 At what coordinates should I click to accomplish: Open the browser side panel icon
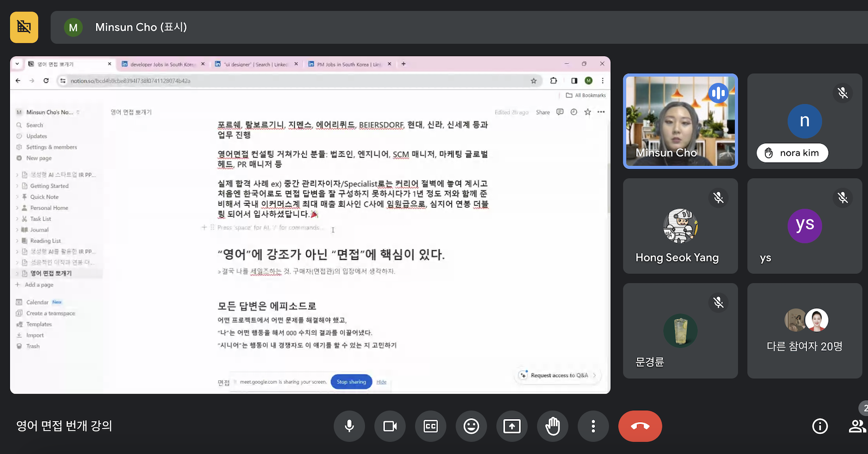(x=574, y=80)
